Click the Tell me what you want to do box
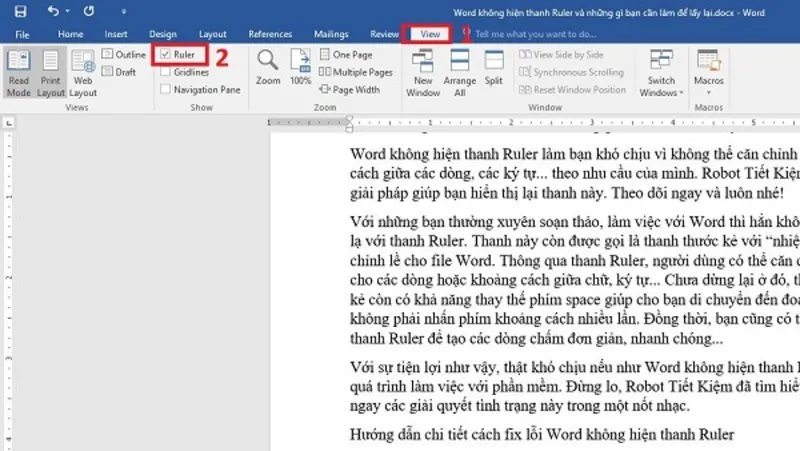The height and width of the screenshot is (451, 800). coord(535,34)
